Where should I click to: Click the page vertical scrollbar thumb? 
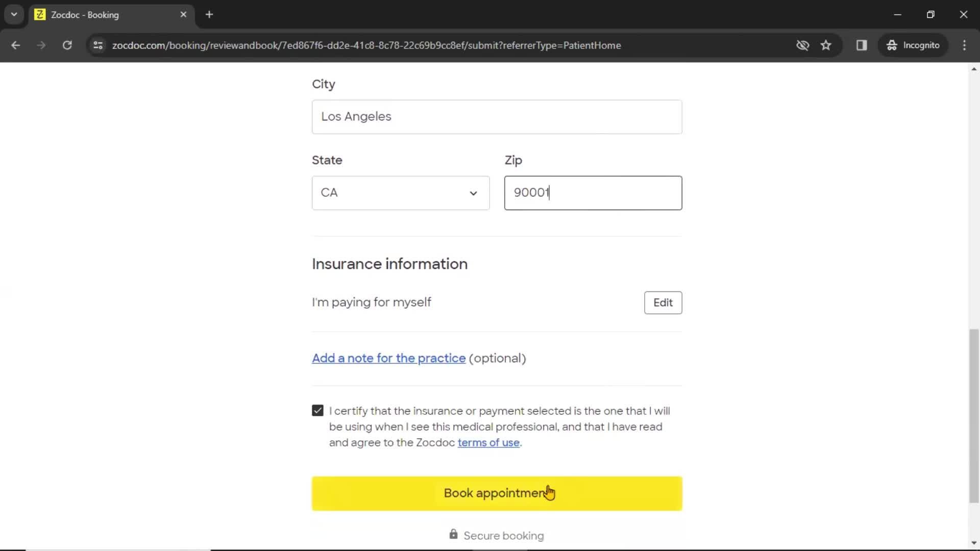coord(974,416)
